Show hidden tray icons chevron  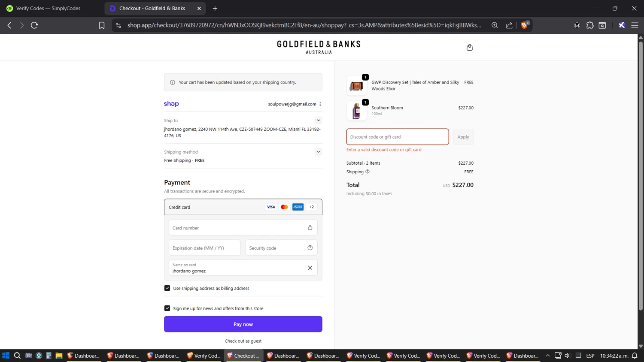(x=548, y=356)
